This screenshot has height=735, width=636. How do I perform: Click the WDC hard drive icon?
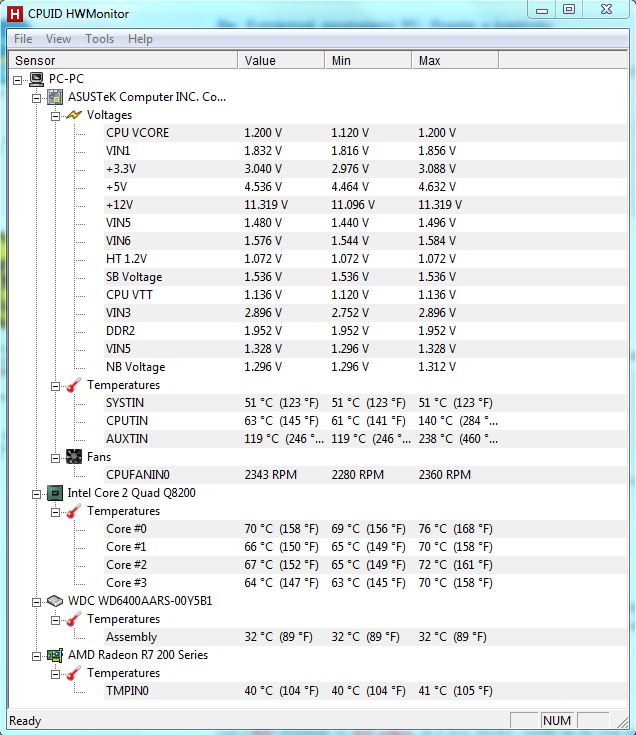[55, 601]
